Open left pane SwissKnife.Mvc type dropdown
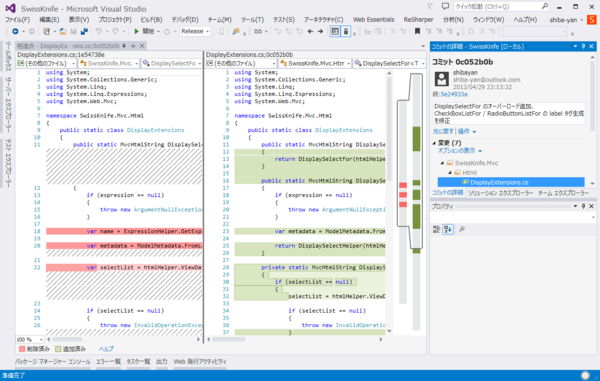The width and height of the screenshot is (600, 381). 109,64
